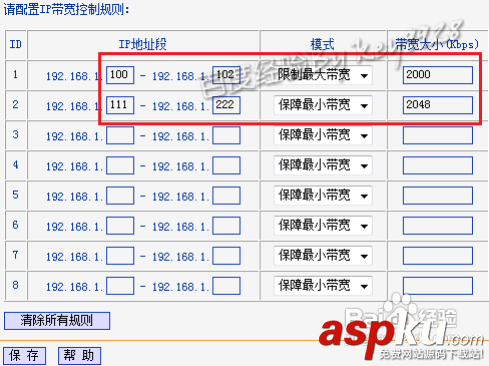Click the 保存 button
The image size is (489, 366).
[24, 355]
